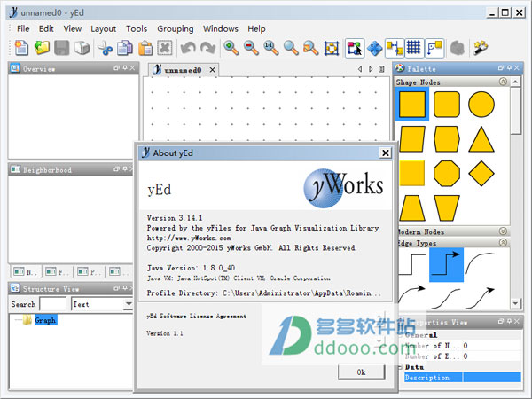Expand the Modern Nodes section
532x399 pixels.
(503, 231)
